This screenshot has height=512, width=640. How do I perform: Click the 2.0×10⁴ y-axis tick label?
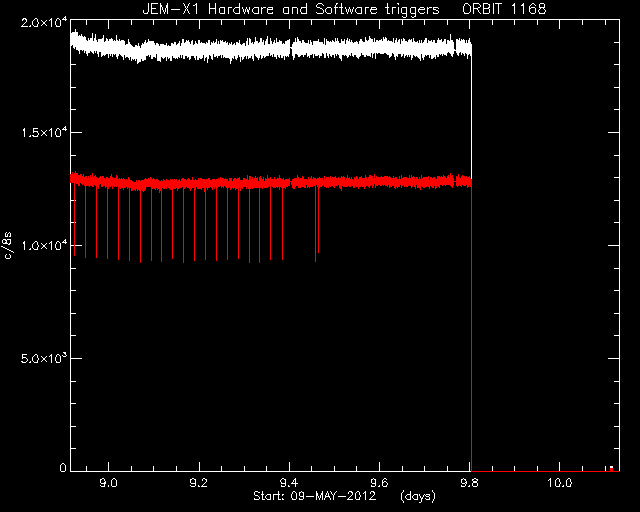point(44,21)
